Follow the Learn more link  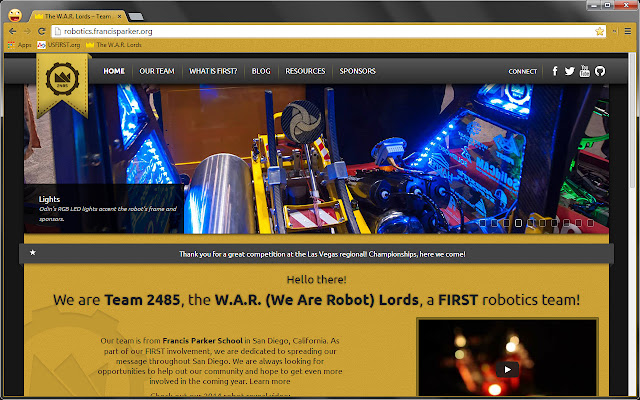click(x=270, y=381)
